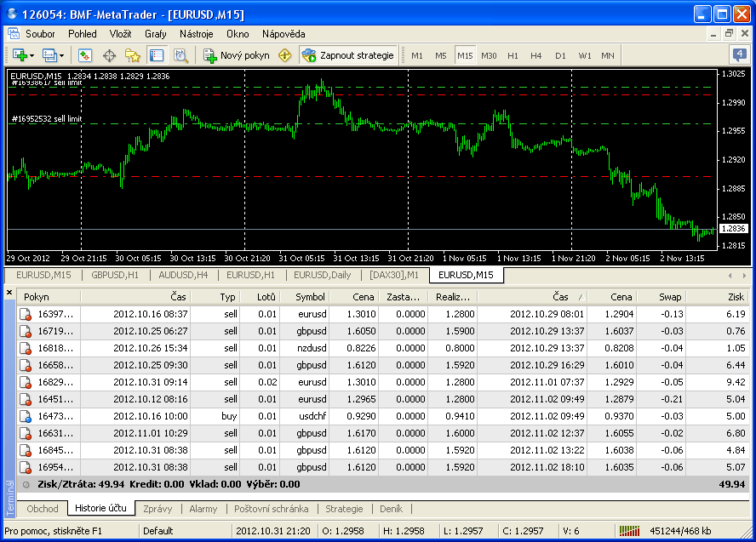
Task: Select order 16954 row icon
Action: pos(26,467)
